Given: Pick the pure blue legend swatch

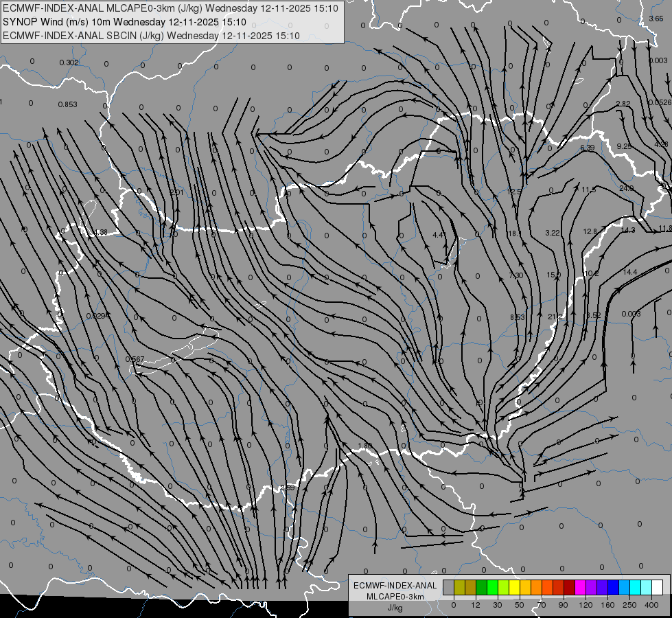Looking at the screenshot, I should coord(613,587).
